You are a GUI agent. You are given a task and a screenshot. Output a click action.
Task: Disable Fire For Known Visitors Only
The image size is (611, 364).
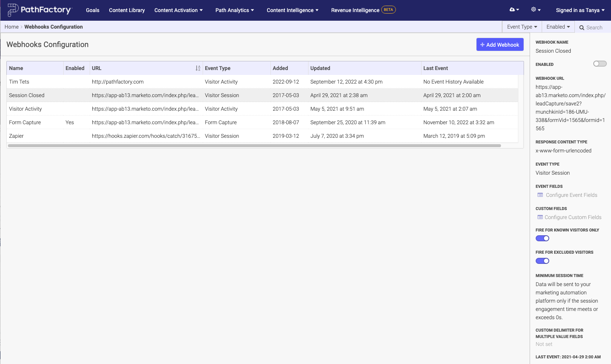542,238
